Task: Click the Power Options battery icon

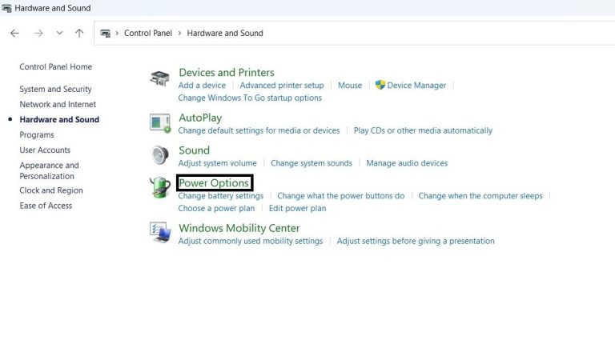Action: point(160,189)
